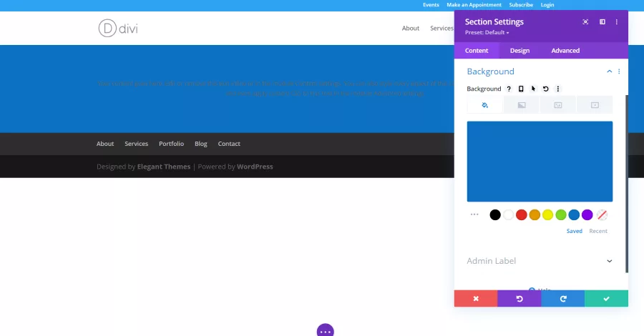Show help for Background option

509,89
